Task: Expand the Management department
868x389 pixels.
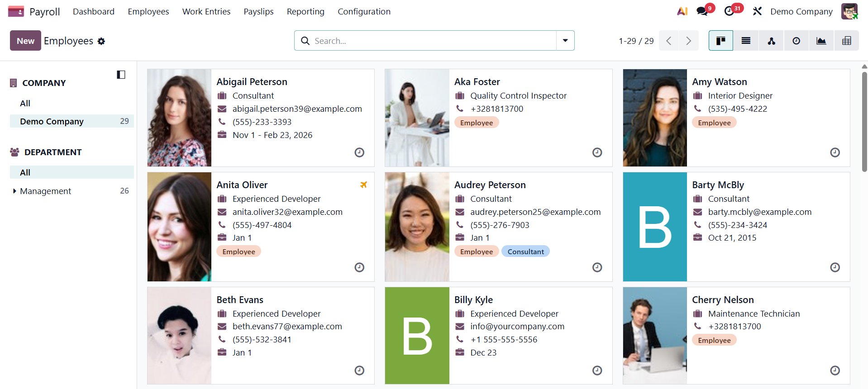Action: point(14,191)
